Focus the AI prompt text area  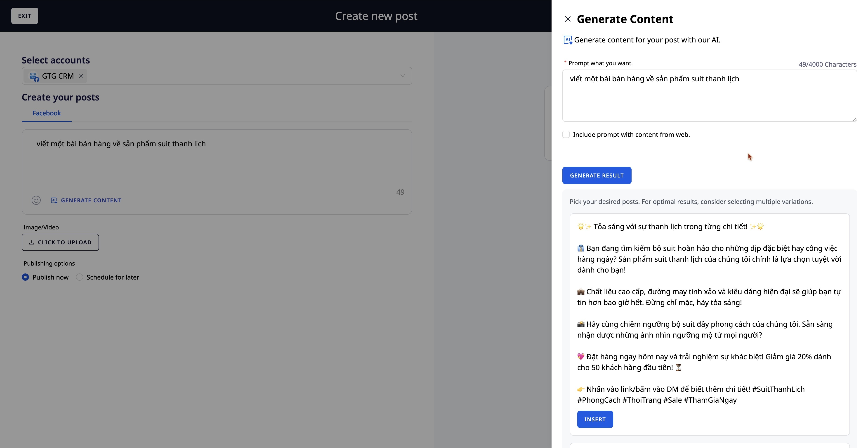(x=709, y=96)
